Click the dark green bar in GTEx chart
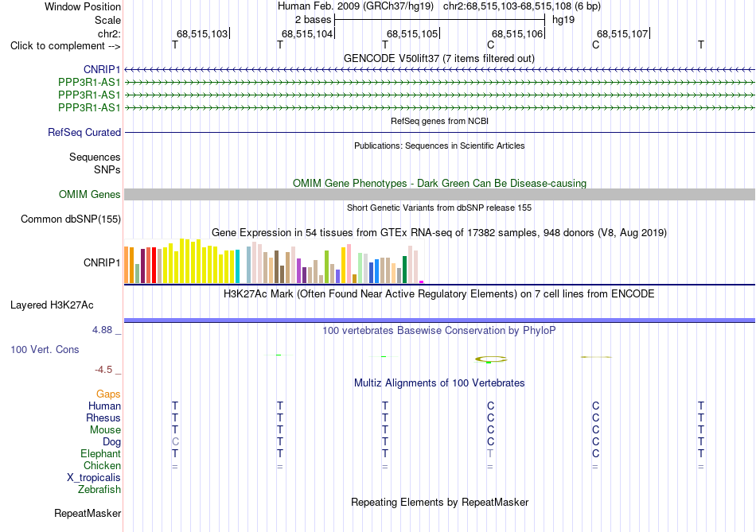756x532 pixels. (x=404, y=270)
